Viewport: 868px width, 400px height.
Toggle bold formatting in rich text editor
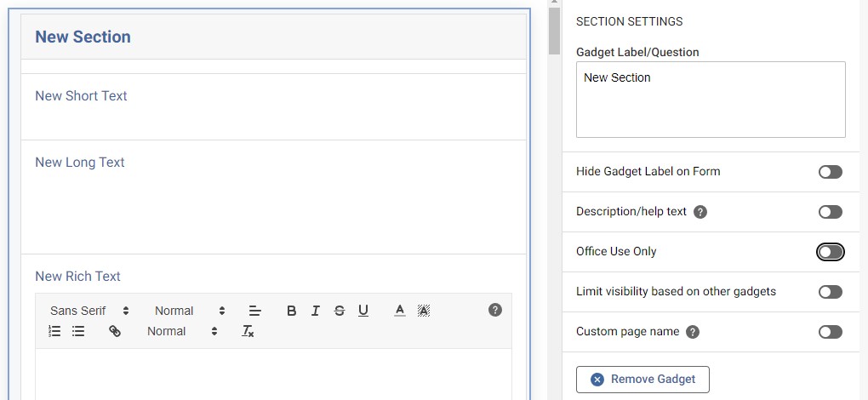[x=291, y=311]
